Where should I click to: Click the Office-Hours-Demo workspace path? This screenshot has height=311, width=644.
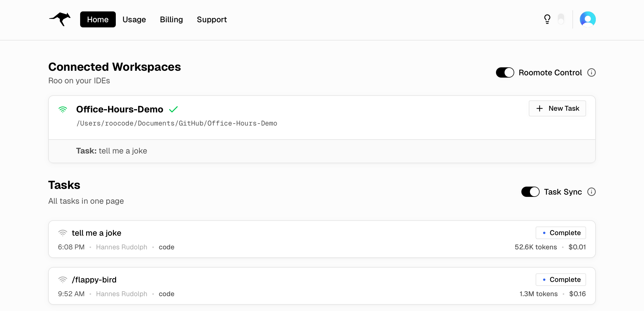coord(177,123)
